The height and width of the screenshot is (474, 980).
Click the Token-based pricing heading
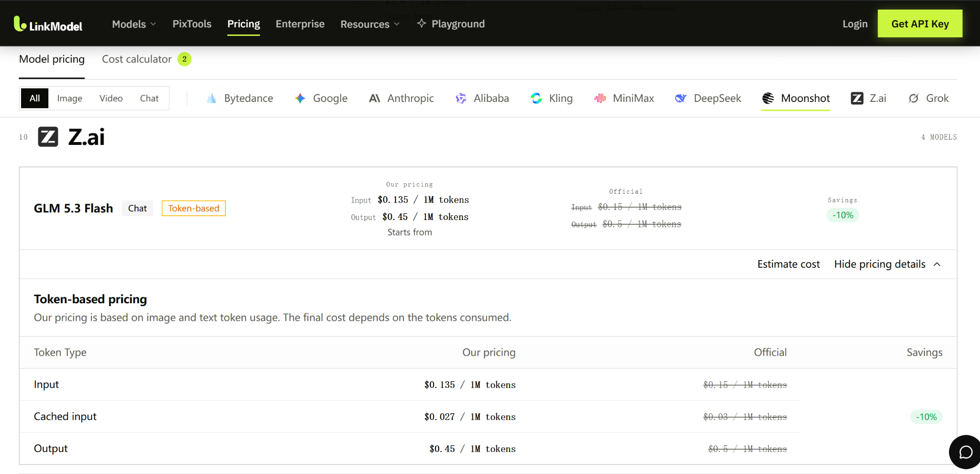tap(90, 299)
